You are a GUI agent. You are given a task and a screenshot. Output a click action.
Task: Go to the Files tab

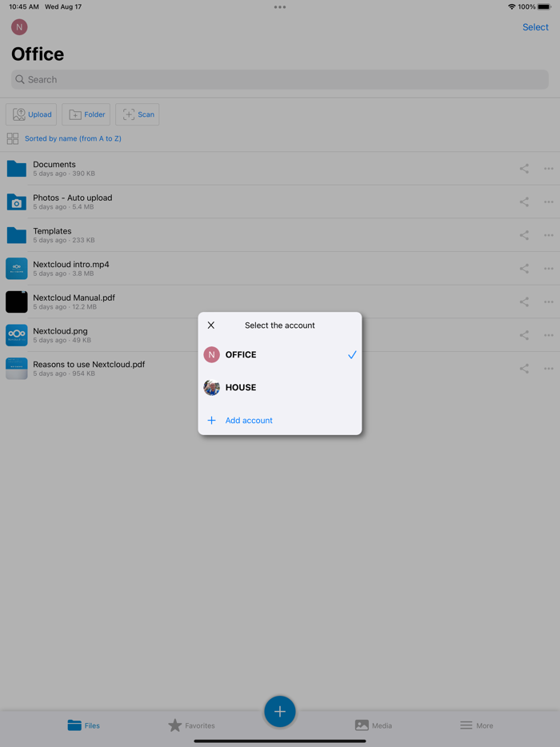click(x=83, y=725)
